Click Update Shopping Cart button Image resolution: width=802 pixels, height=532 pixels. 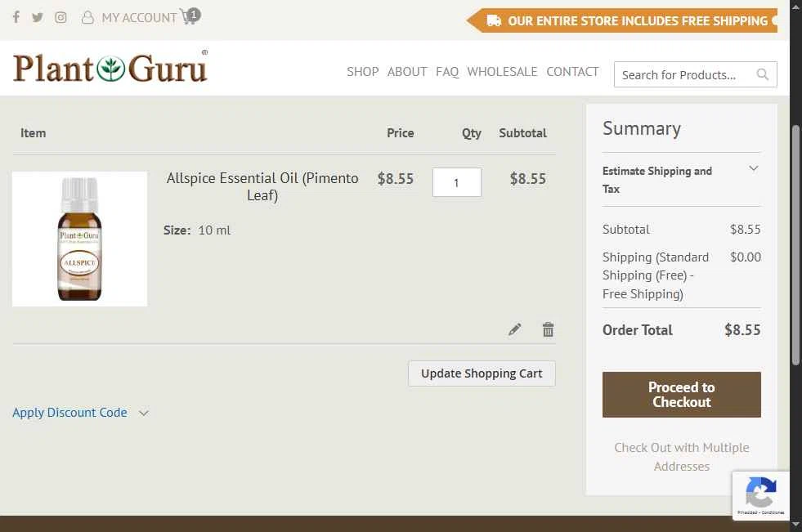482,373
